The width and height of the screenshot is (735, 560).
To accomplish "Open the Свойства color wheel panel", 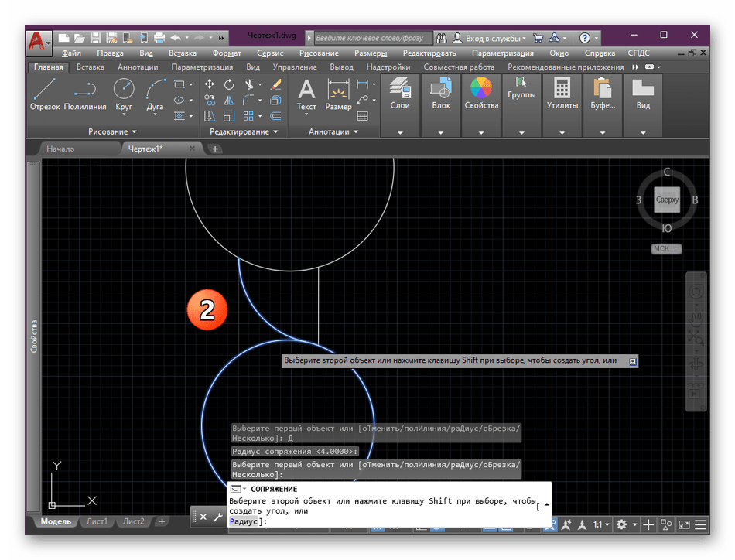I will (481, 94).
